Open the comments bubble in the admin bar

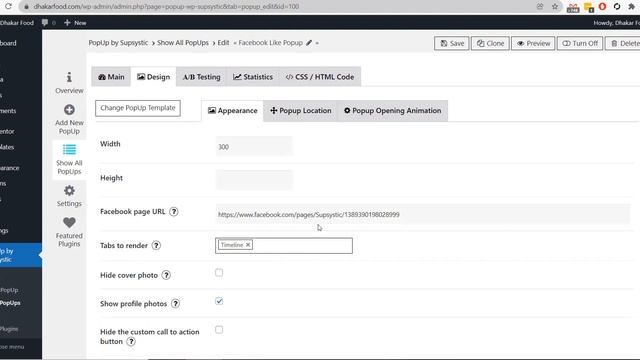(x=45, y=23)
